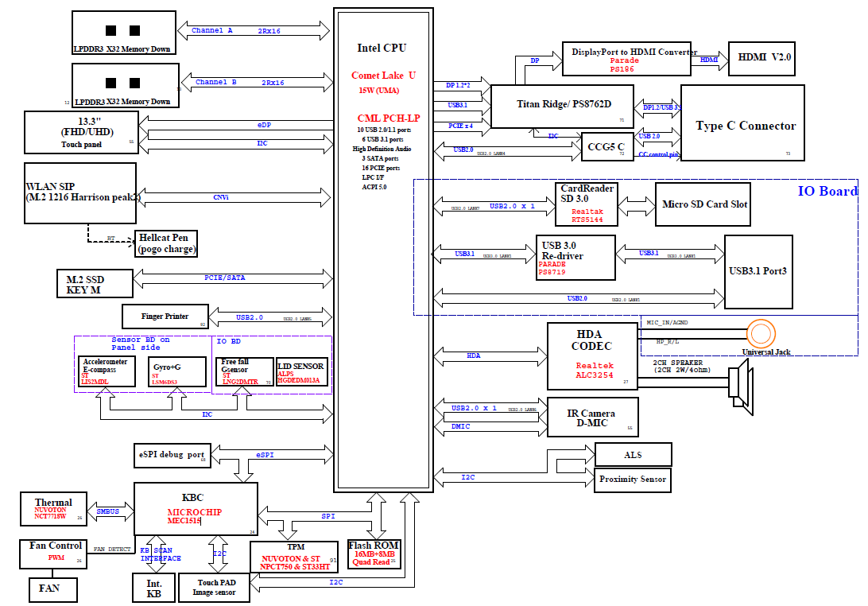This screenshot has width=868, height=606.
Task: Select the HDA CODEC Realtek block
Action: [592, 356]
